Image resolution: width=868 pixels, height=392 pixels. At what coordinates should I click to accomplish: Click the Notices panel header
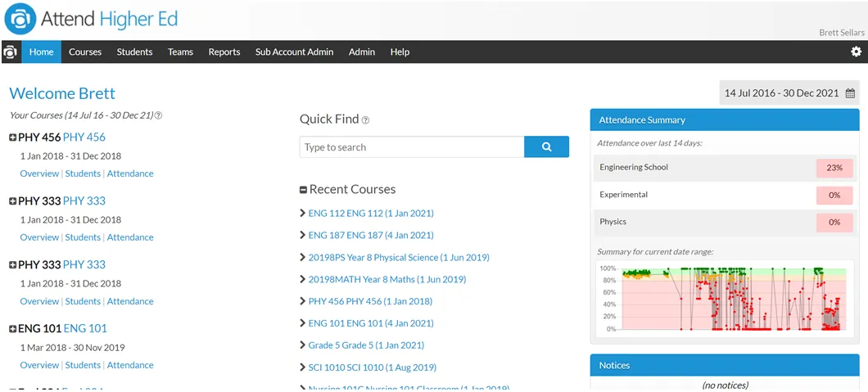(725, 365)
